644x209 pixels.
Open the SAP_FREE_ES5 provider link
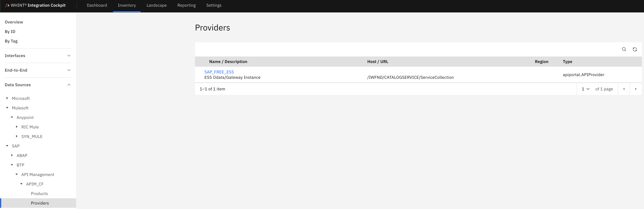point(219,72)
